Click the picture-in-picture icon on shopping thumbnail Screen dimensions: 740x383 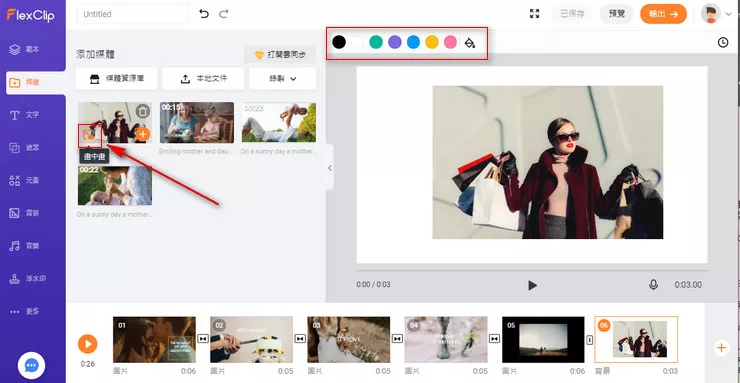coord(89,134)
